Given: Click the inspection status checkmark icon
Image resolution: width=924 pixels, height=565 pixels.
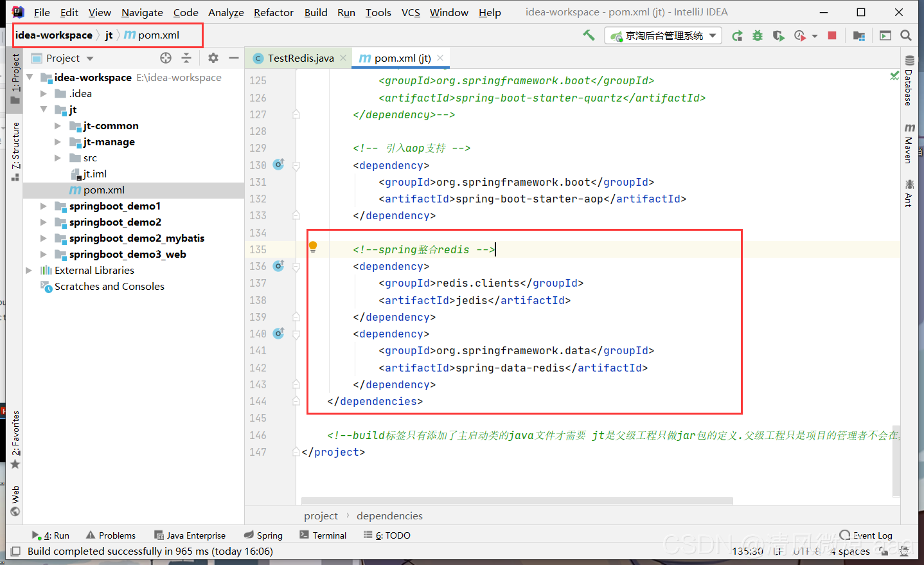Looking at the screenshot, I should [894, 76].
